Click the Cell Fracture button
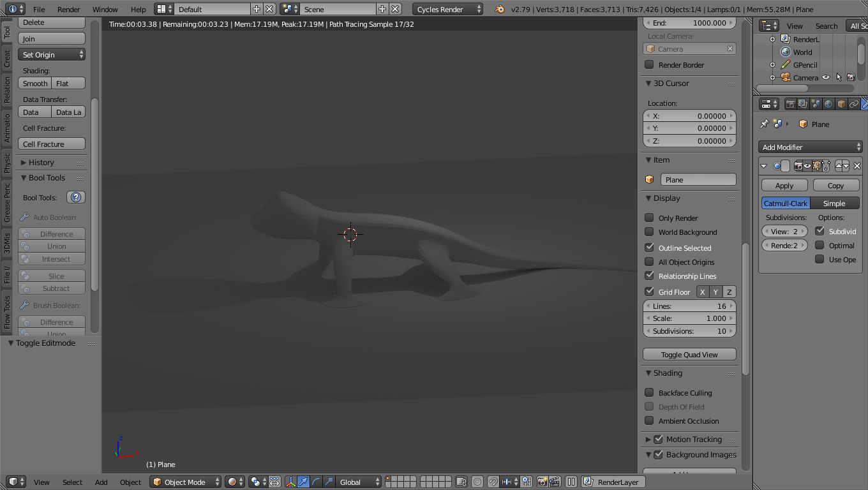The height and width of the screenshot is (490, 868). [52, 144]
